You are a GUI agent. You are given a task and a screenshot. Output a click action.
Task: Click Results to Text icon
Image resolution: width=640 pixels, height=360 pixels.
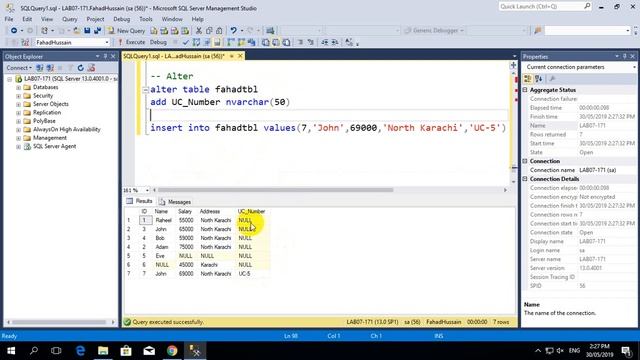(x=265, y=42)
